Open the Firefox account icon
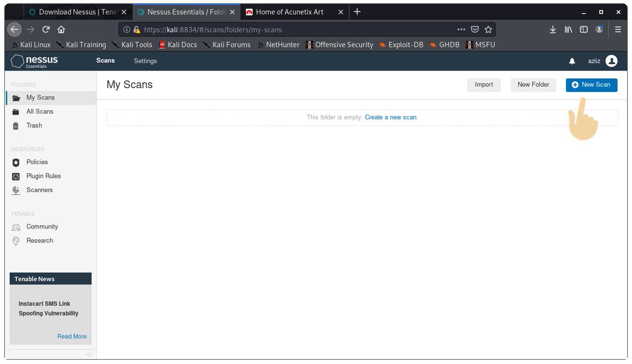The image size is (632, 364). (x=599, y=29)
